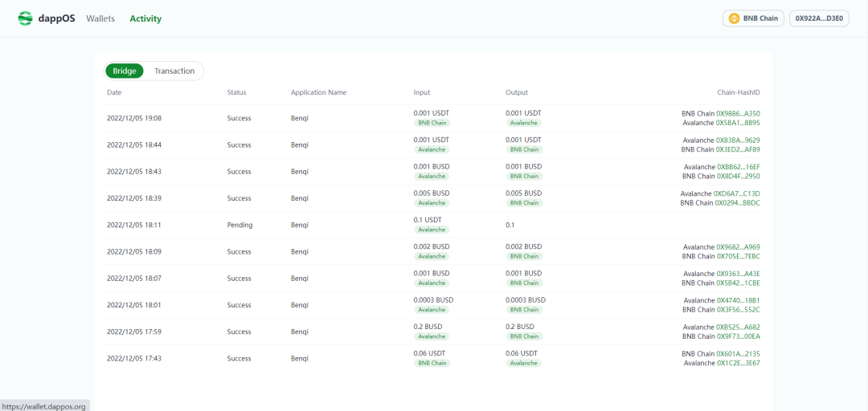Open hash link 0X1C2E...3E67

tap(738, 363)
